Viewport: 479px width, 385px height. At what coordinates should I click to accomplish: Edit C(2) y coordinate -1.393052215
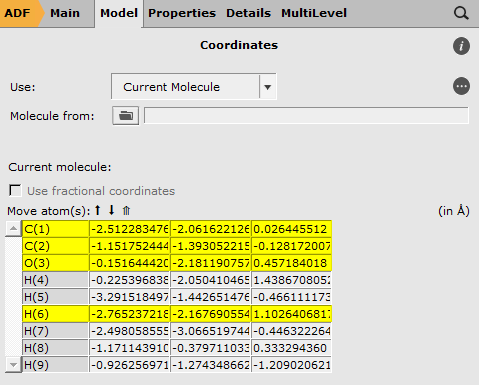(211, 246)
